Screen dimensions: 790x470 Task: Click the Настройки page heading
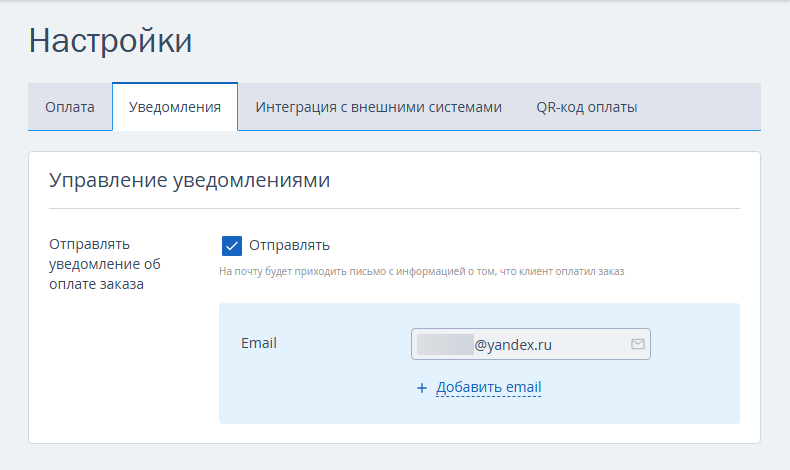(x=110, y=40)
